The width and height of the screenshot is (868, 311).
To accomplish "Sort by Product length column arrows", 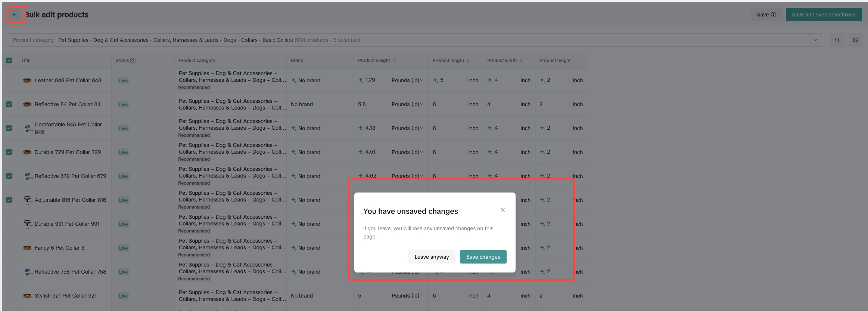I will (468, 61).
